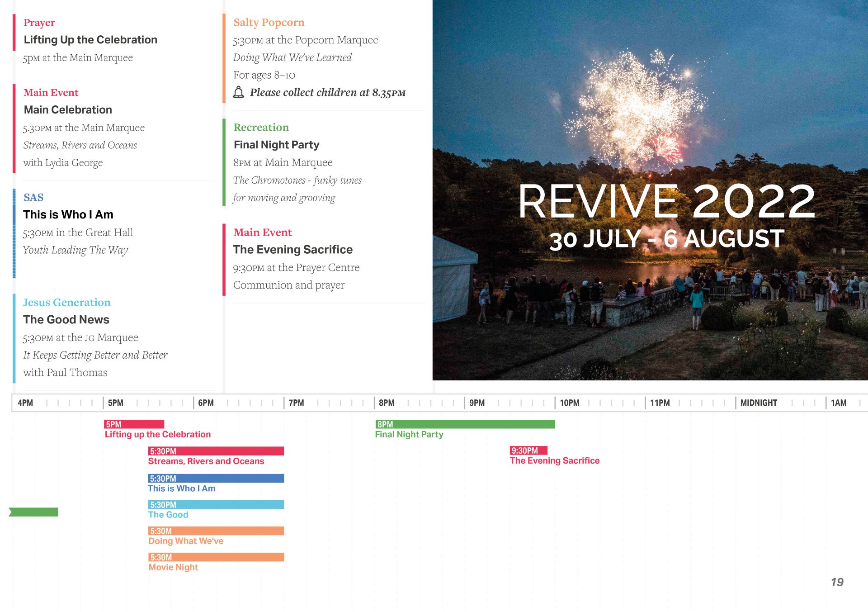868x612 pixels.
Task: Click '5:30PM at the JG Marquee' line
Action: click(80, 338)
